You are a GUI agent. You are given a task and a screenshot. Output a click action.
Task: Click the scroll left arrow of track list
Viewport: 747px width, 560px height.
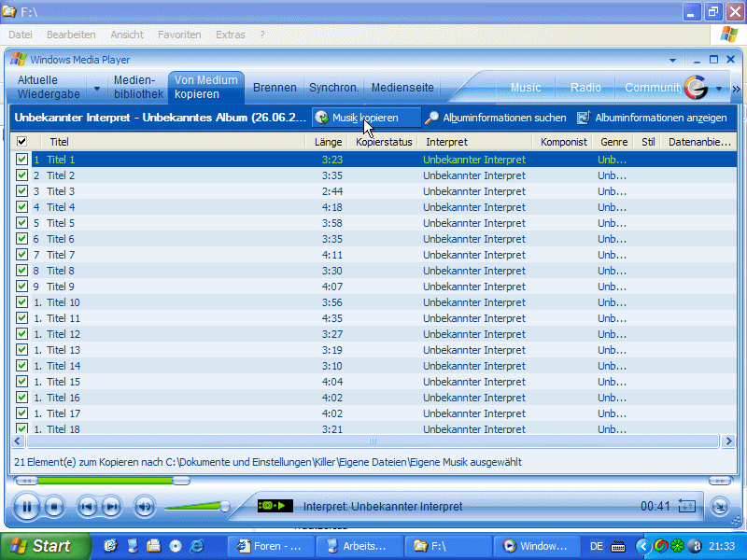pos(18,441)
